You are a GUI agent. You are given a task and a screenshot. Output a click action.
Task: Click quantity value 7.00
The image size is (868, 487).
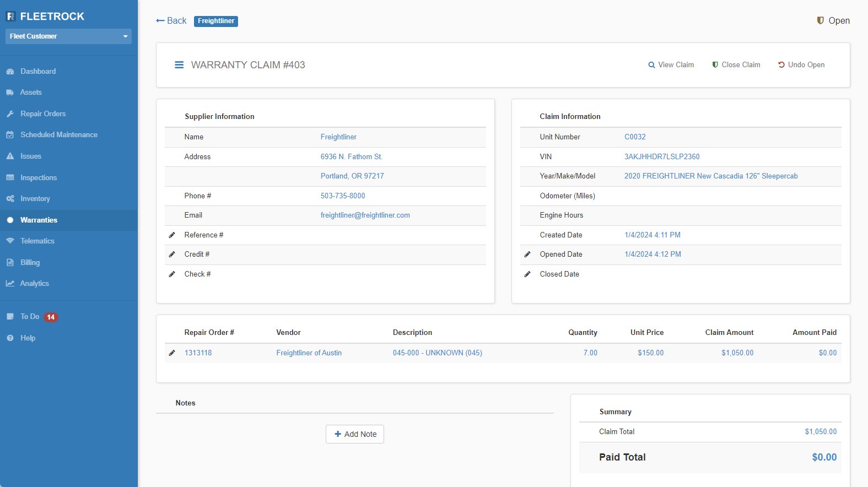(590, 353)
